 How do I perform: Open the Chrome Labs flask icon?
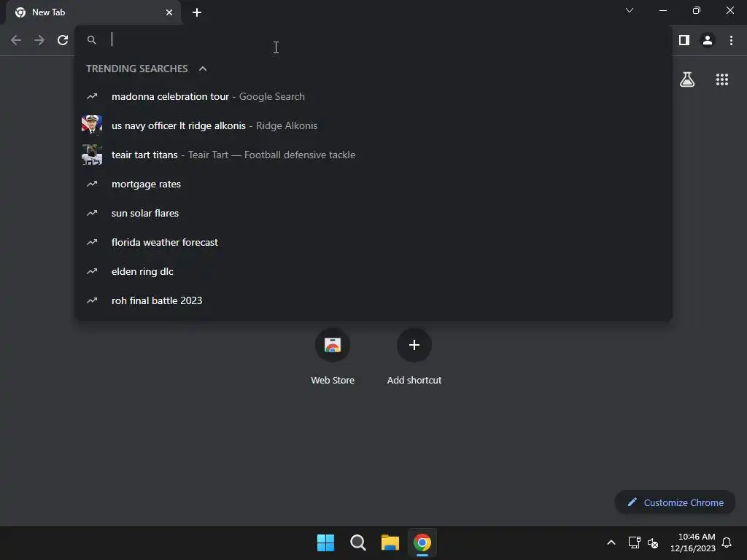[x=687, y=79]
